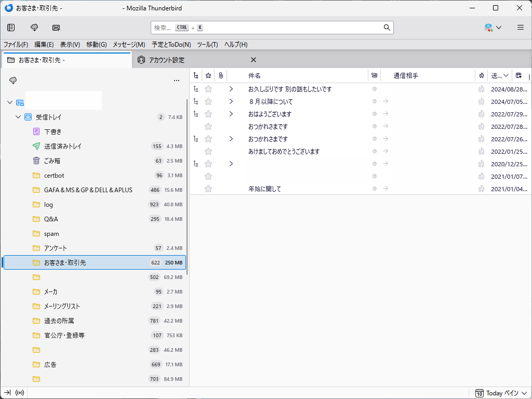
Task: Open folder pane options via the ellipsis icon
Action: (177, 81)
